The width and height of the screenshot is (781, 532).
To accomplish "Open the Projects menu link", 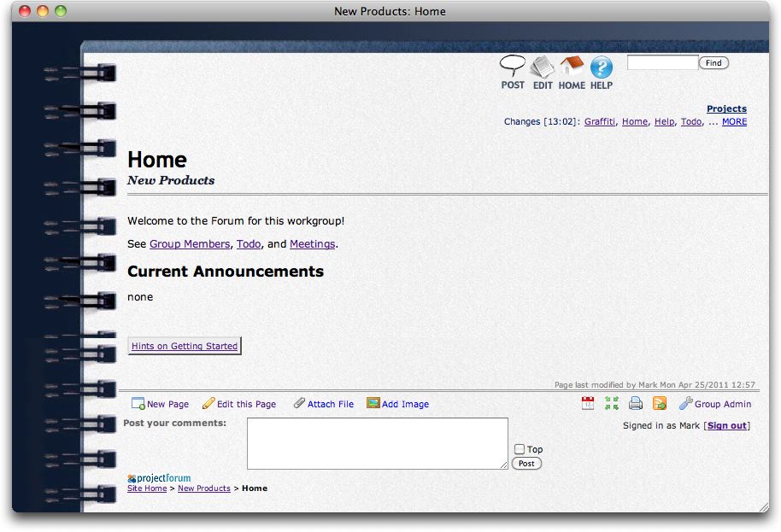I will [726, 108].
